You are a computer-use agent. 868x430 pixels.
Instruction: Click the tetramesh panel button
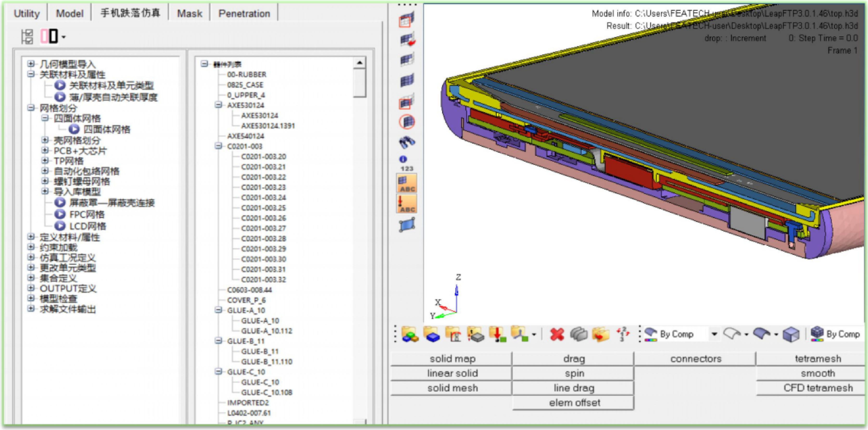tap(818, 359)
